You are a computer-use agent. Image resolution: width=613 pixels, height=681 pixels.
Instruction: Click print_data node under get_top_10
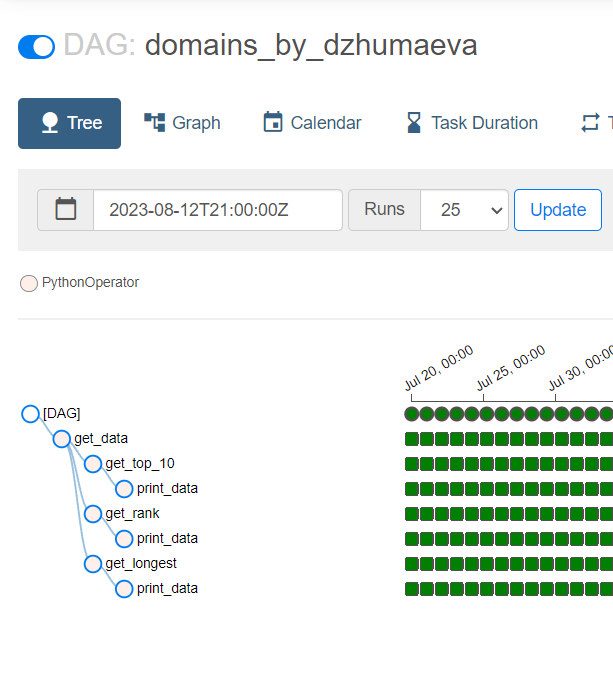point(124,489)
